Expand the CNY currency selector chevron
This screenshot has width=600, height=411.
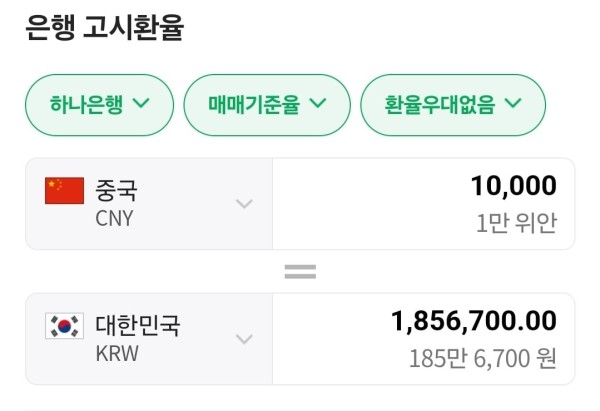[x=244, y=203]
